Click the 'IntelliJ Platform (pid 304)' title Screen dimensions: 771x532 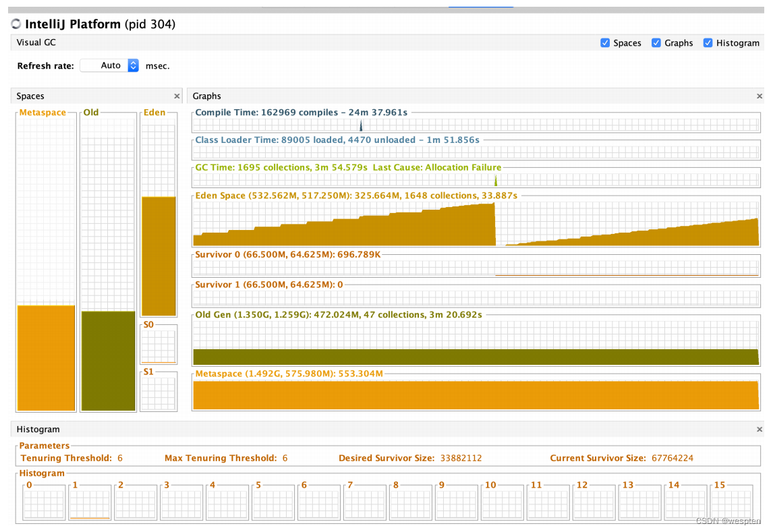pyautogui.click(x=101, y=24)
